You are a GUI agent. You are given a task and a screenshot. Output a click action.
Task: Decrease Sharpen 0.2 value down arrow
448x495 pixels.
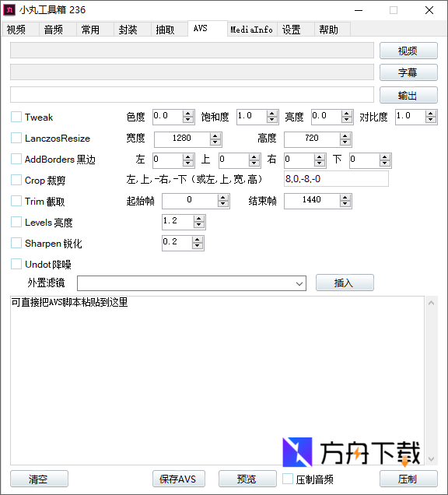pos(198,246)
